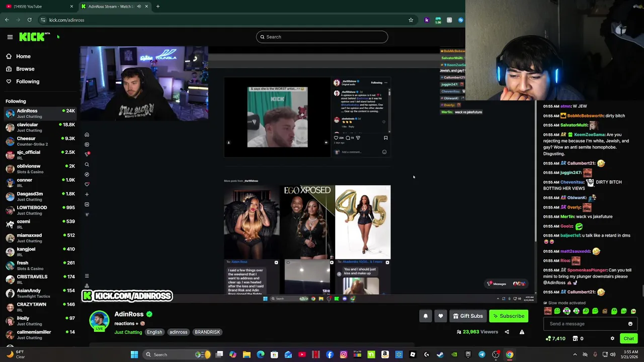Go back in browser history
Image resolution: width=644 pixels, height=362 pixels.
pyautogui.click(x=7, y=20)
